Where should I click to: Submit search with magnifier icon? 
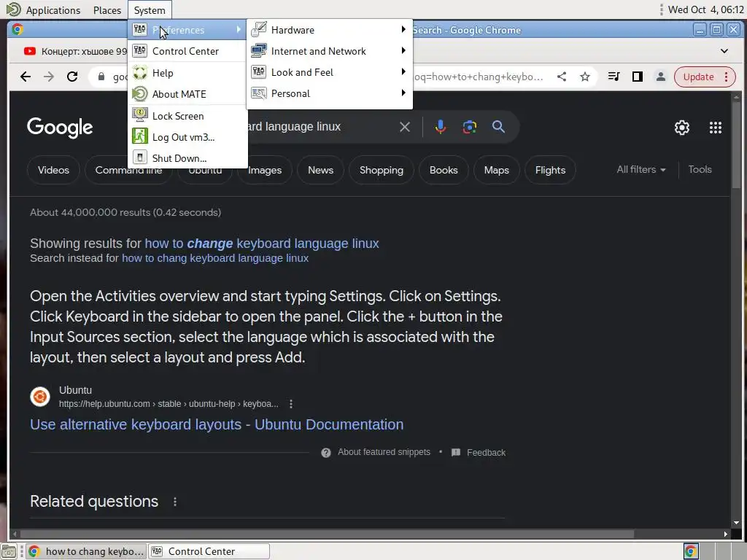click(x=498, y=127)
